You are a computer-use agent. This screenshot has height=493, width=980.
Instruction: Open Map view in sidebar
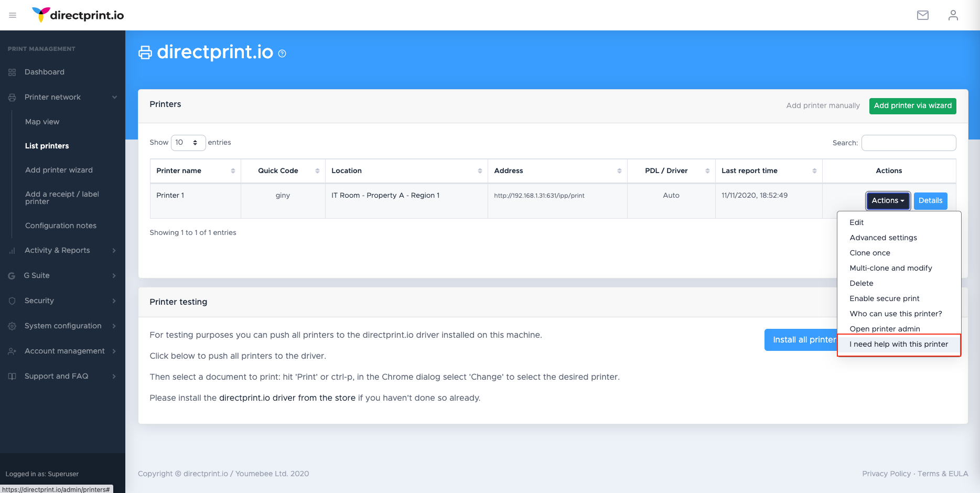coord(42,122)
